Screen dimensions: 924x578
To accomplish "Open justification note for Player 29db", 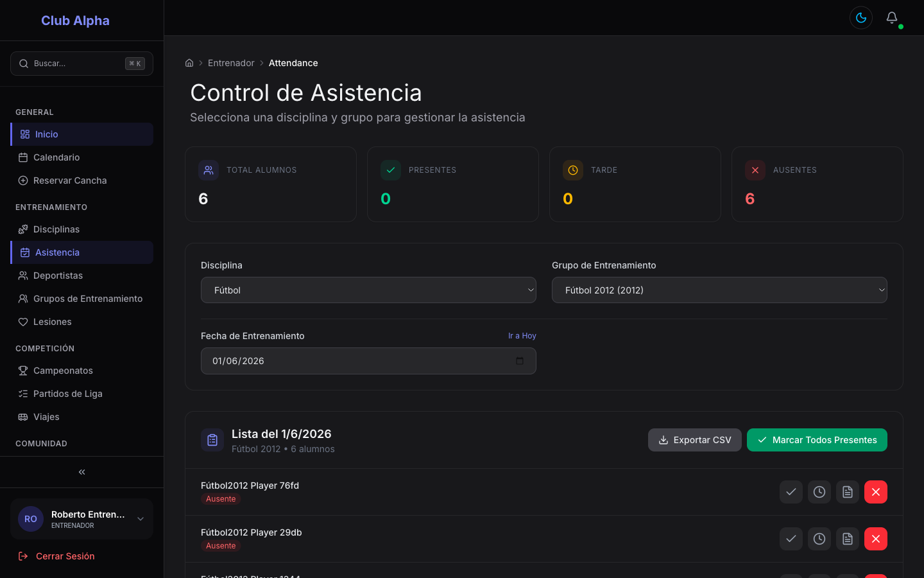I will [848, 539].
